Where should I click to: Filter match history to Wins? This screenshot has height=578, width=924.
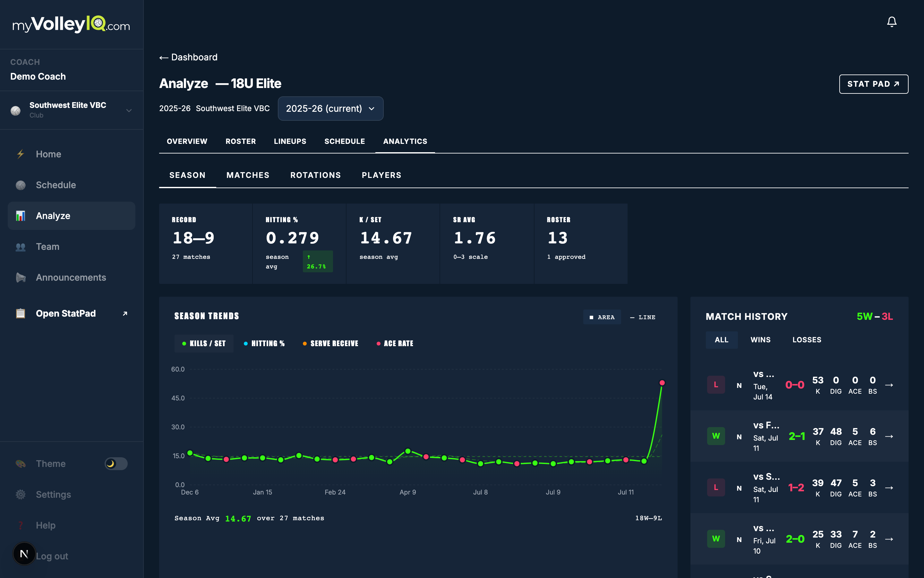click(761, 340)
